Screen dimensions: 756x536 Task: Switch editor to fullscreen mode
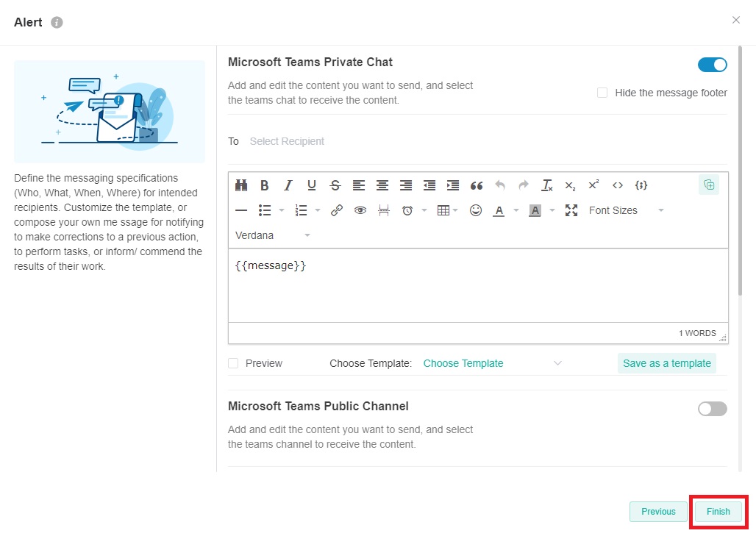[571, 210]
